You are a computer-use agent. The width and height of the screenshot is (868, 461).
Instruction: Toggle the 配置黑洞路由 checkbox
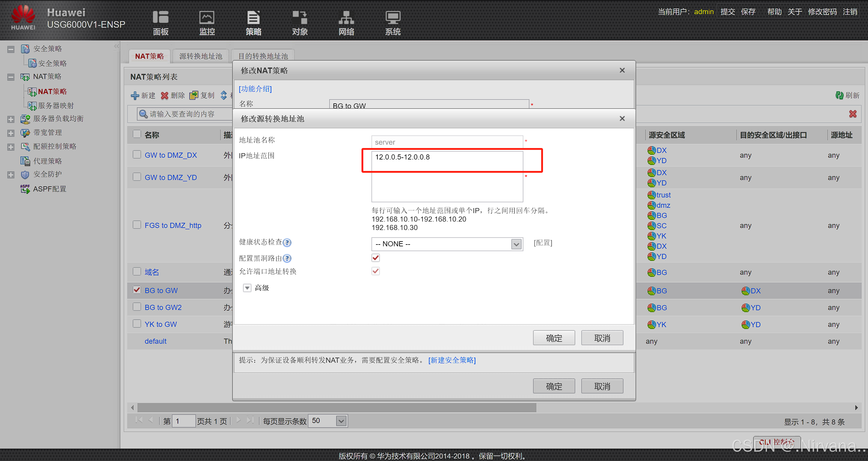[376, 258]
